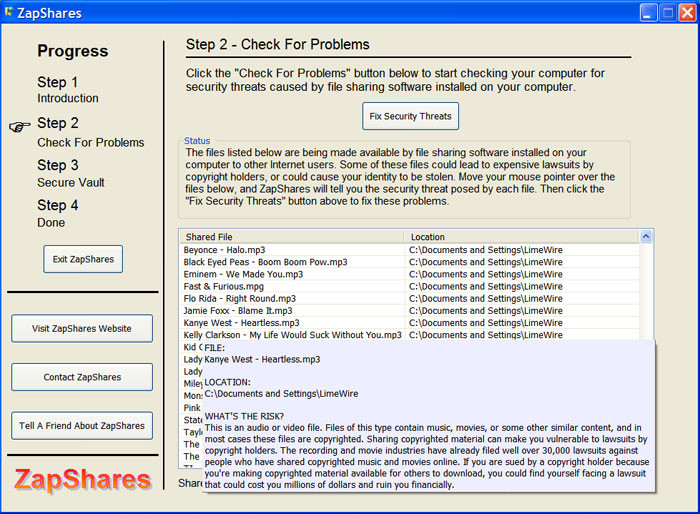Click Step 4 Done label
Screen dimensions: 700x514
click(x=58, y=213)
